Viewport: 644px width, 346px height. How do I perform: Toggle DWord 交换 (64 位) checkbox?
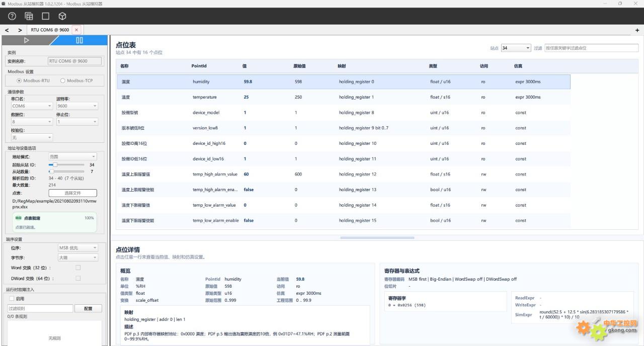[x=78, y=278]
